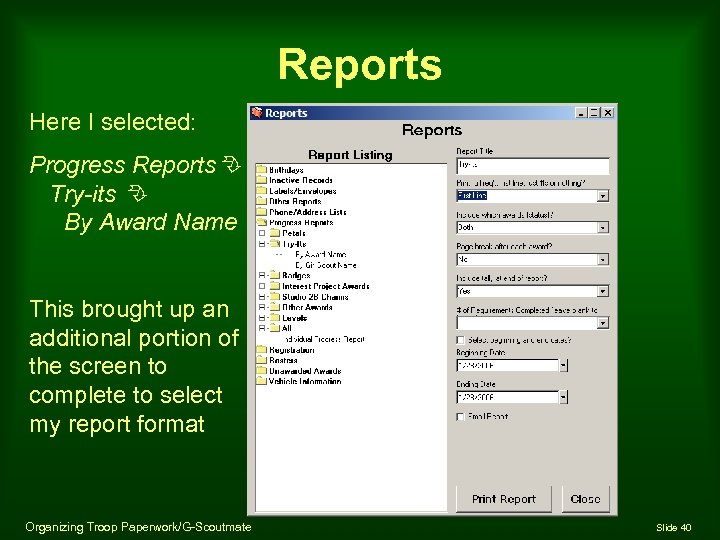
Task: Tick the Email Report checkbox
Action: [x=461, y=416]
